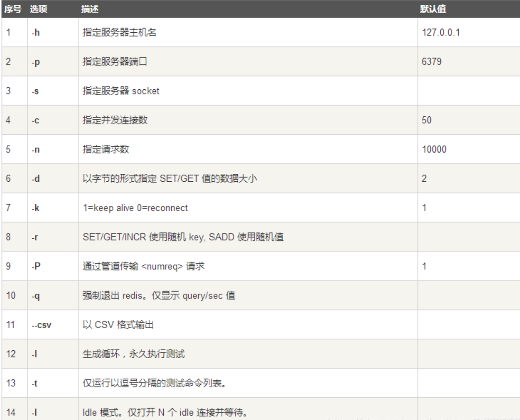Click the 默认值 column header

pyautogui.click(x=433, y=9)
